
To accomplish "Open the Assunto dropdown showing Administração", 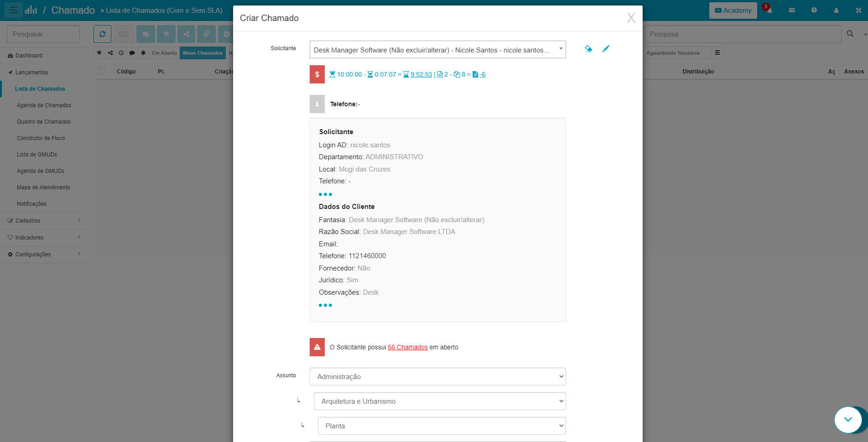I will coord(437,377).
